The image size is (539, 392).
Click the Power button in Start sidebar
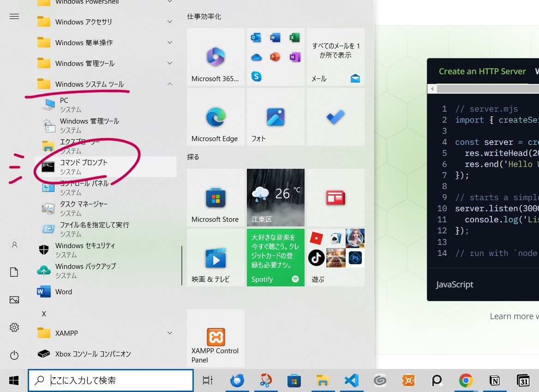pos(14,355)
